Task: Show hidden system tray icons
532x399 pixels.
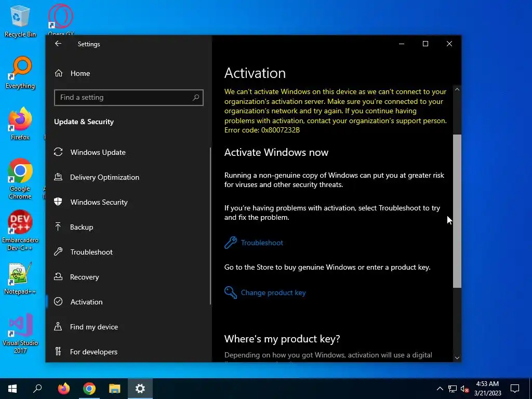Action: [440, 389]
